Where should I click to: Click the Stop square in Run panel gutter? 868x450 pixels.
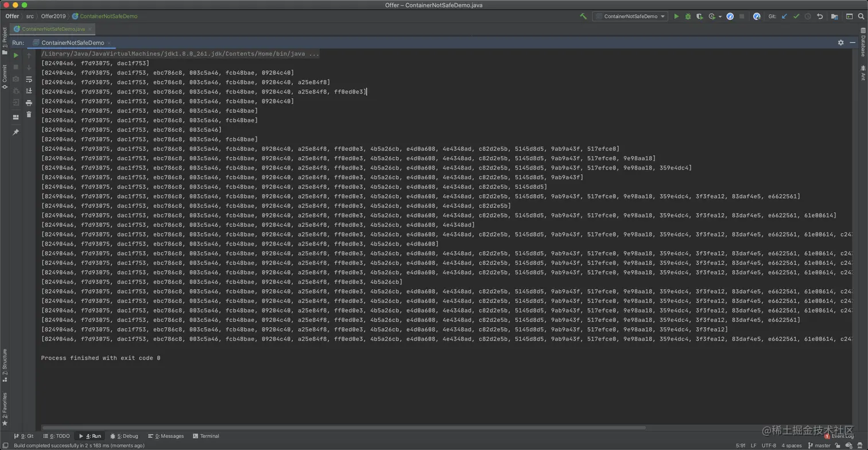[x=16, y=67]
